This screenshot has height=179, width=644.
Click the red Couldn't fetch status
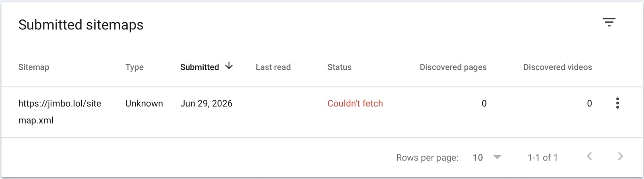(355, 104)
